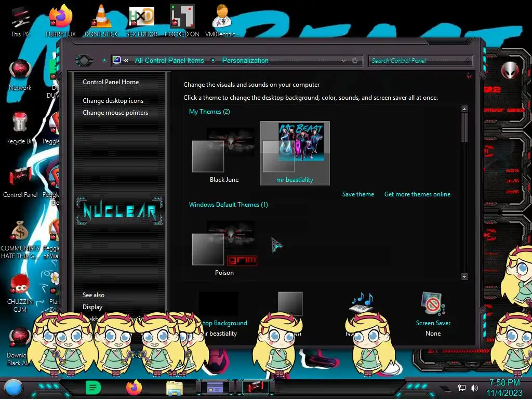The width and height of the screenshot is (532, 399).
Task: Refresh the Control Panel address bar
Action: [x=354, y=61]
